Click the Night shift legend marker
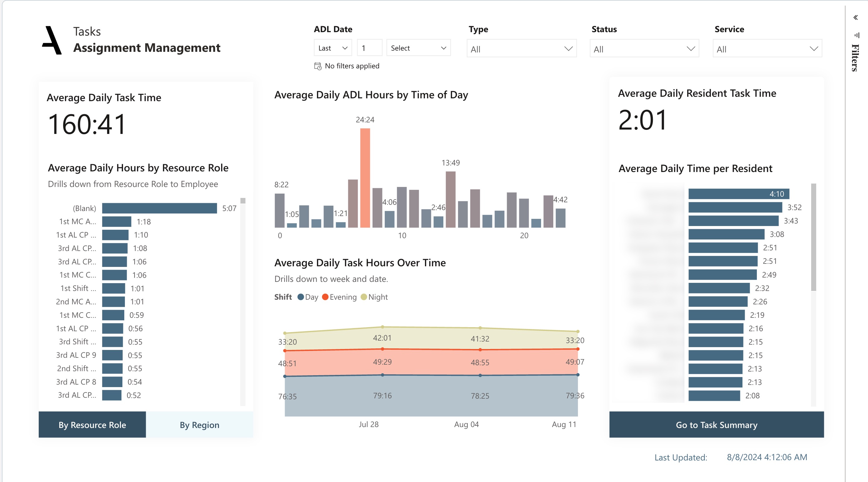Viewport: 868px width, 482px height. click(x=363, y=297)
